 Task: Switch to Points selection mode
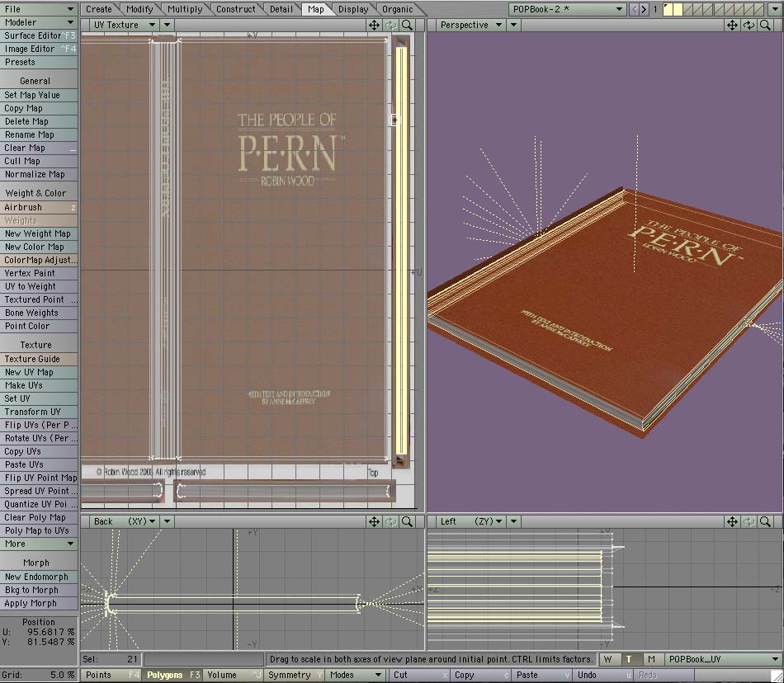point(111,675)
